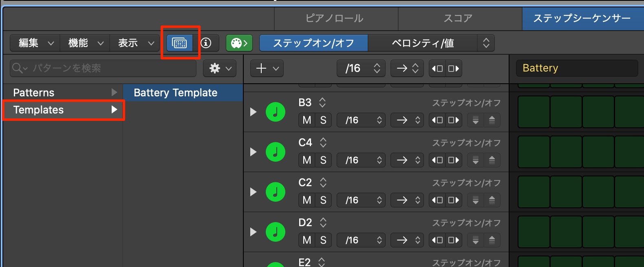Open the C2 row playback direction menu
The image size is (644, 267).
tap(407, 200)
